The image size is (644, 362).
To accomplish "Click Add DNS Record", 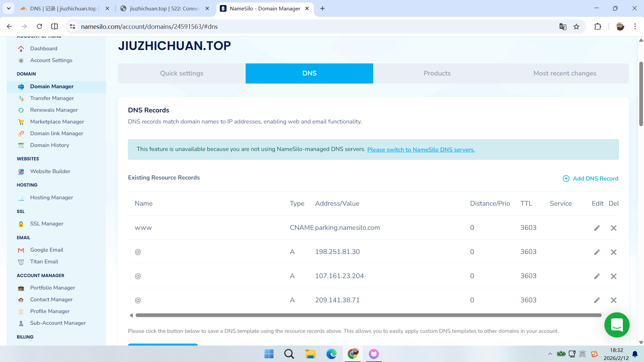I will click(590, 178).
